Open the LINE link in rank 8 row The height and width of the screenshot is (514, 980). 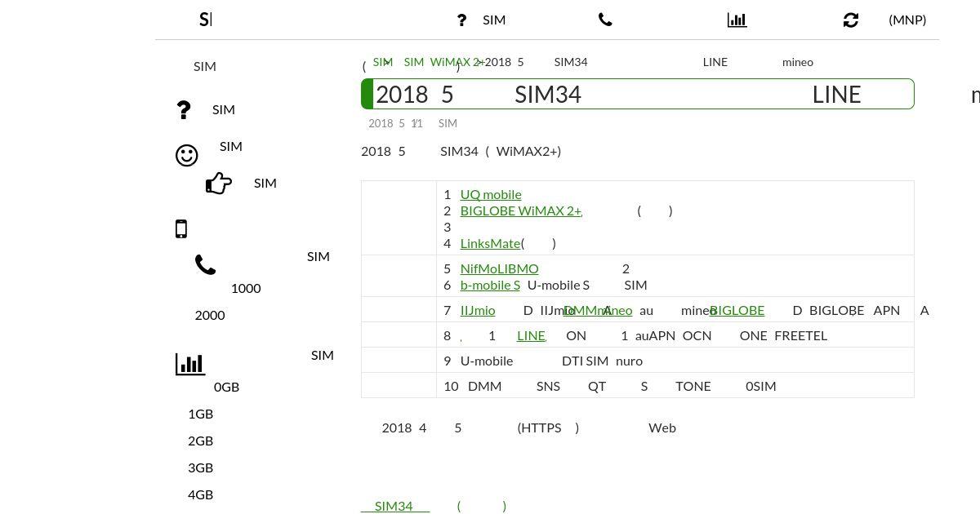point(532,335)
